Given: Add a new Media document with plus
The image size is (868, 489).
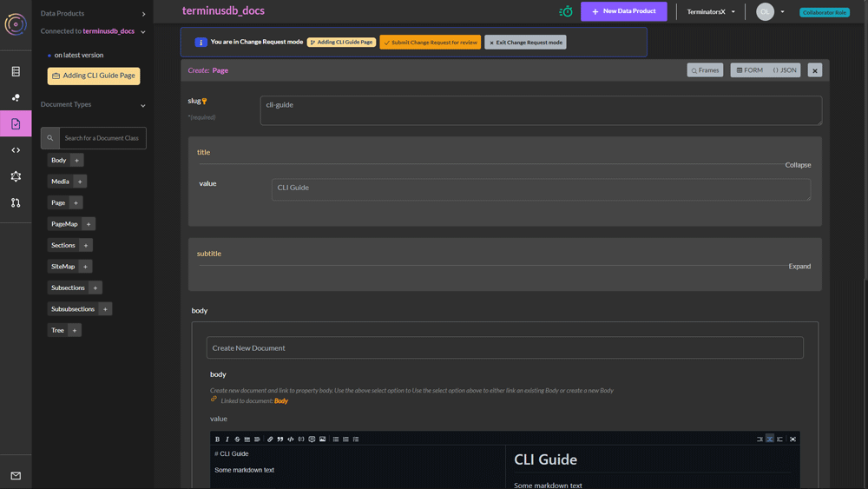Looking at the screenshot, I should click(80, 181).
